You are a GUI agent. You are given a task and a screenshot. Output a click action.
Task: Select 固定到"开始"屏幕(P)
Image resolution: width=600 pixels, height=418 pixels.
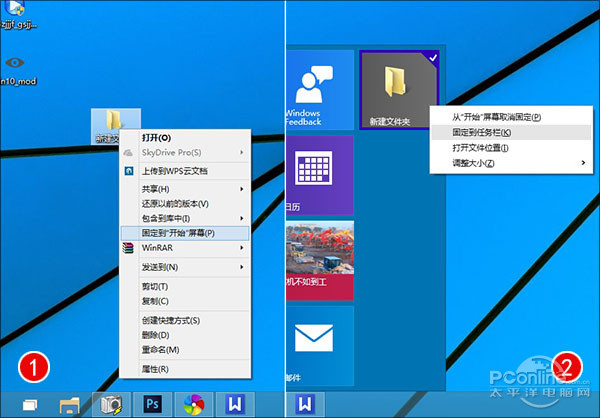tap(185, 233)
